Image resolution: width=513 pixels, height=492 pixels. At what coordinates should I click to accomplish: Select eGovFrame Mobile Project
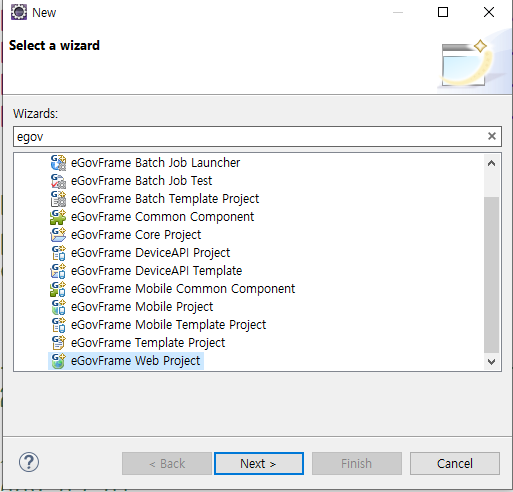142,307
